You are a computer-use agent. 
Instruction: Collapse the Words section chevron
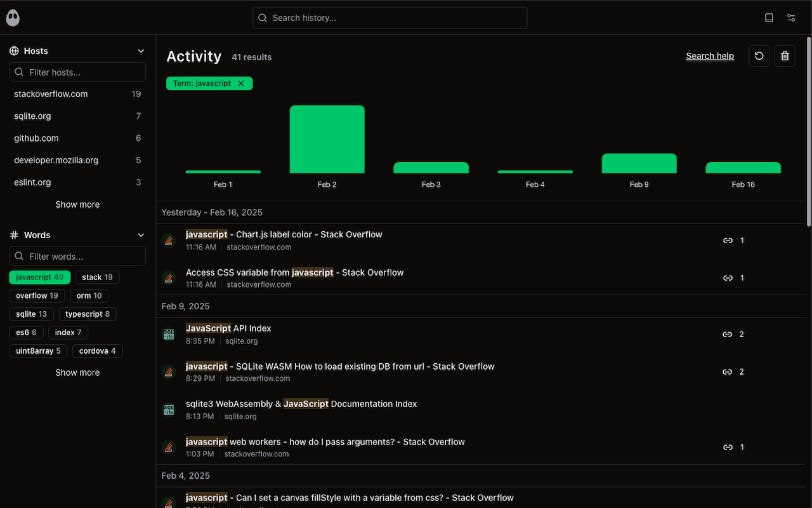point(141,235)
